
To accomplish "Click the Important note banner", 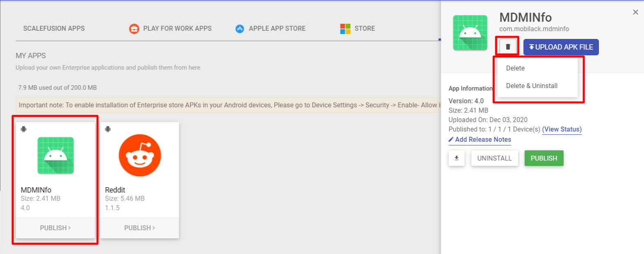I will (x=228, y=105).
